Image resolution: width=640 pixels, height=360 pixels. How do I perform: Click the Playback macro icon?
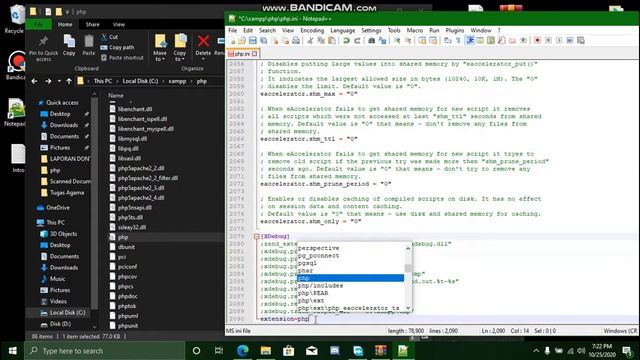click(559, 40)
